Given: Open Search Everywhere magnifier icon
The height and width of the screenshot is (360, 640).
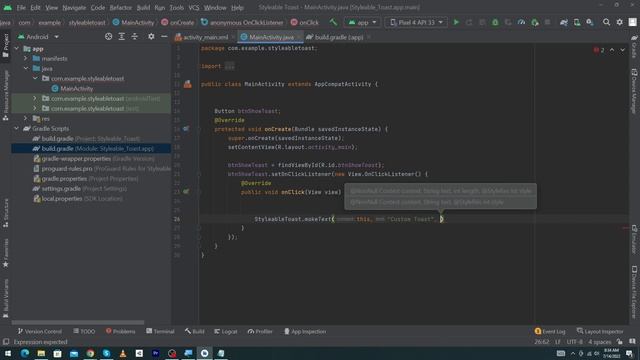Looking at the screenshot, I should click(607, 22).
